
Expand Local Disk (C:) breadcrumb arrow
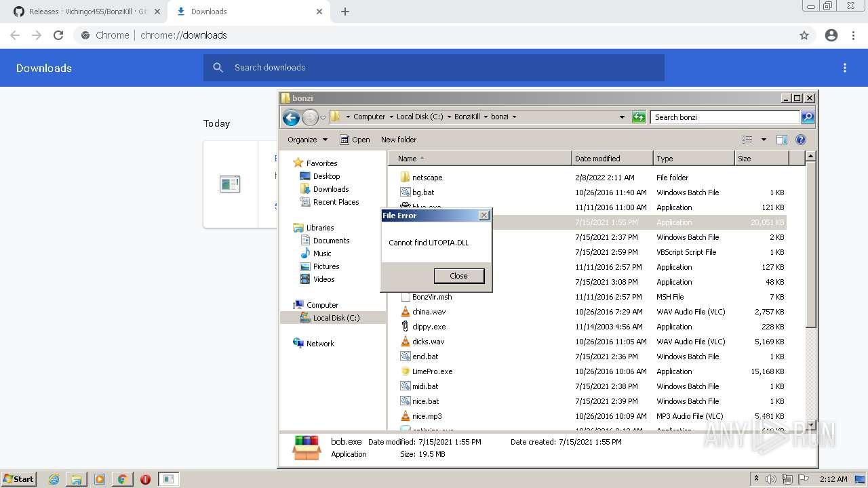click(x=449, y=117)
